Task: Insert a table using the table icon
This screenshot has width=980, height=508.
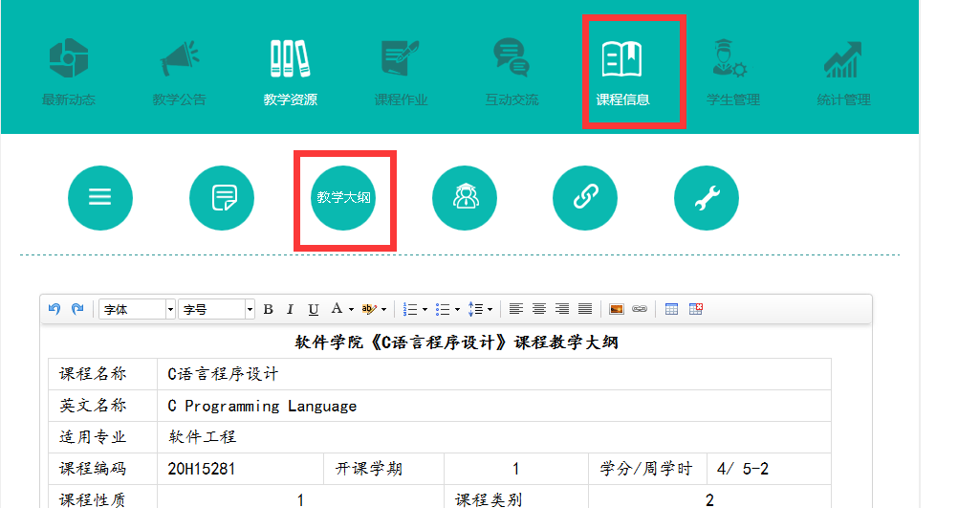Action: click(x=672, y=309)
